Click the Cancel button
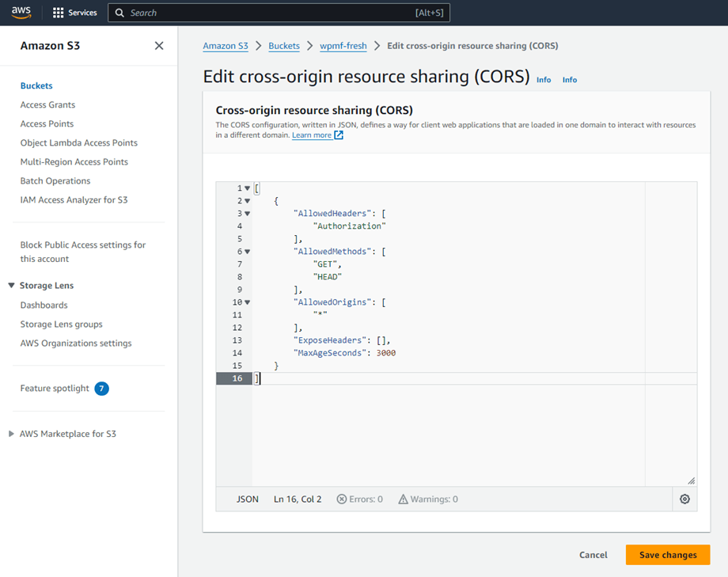This screenshot has width=728, height=577. tap(593, 555)
